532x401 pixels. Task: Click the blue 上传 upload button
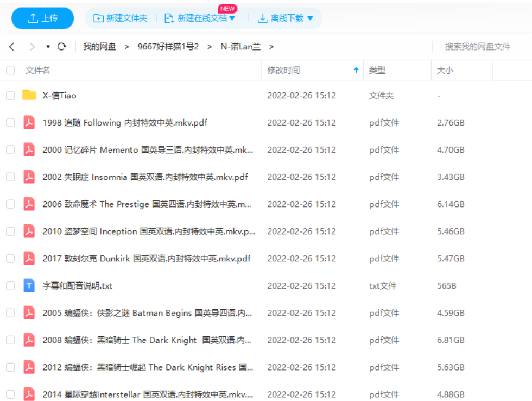click(x=42, y=18)
